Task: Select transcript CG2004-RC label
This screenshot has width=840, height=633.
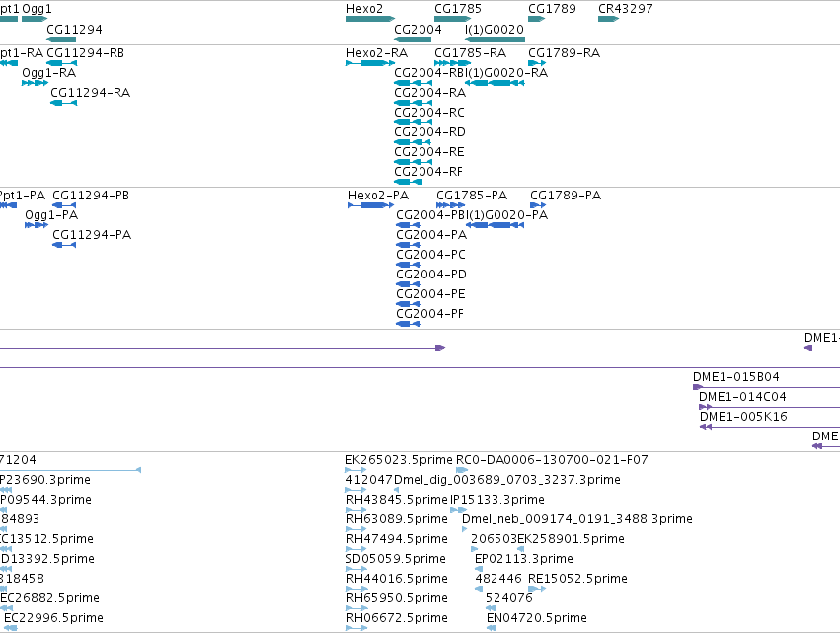Action: 429,113
